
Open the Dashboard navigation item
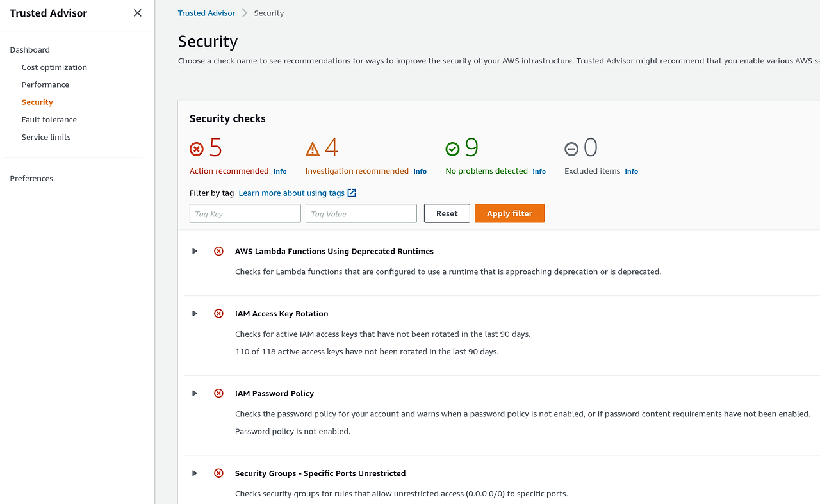[29, 49]
